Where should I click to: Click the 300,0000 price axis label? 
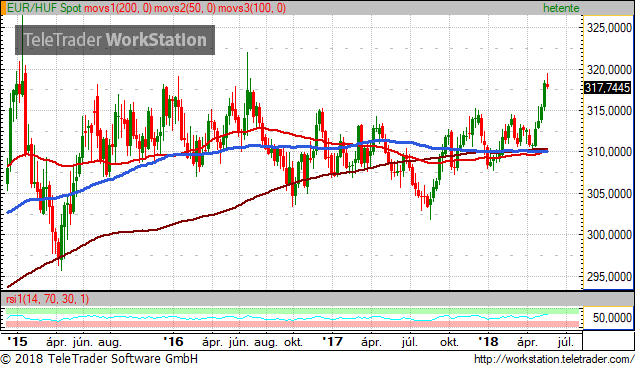pos(609,235)
